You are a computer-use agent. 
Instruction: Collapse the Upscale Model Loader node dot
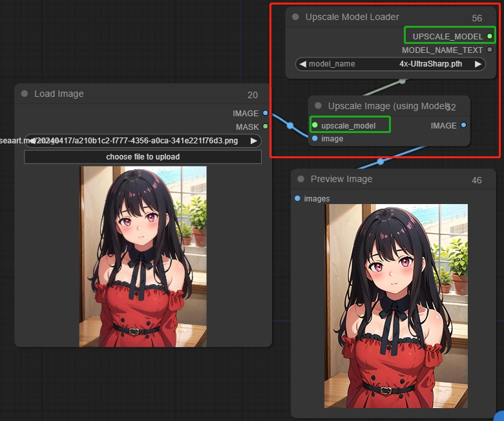[x=295, y=17]
